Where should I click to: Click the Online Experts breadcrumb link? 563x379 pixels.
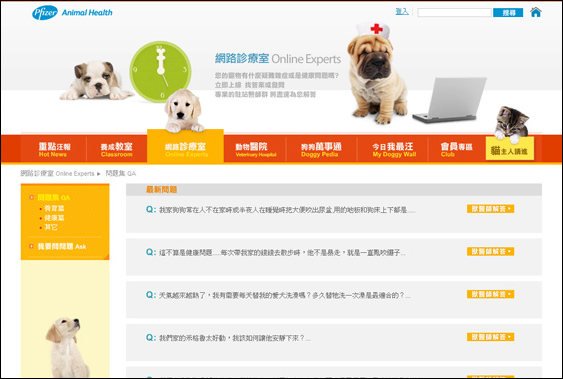(57, 174)
